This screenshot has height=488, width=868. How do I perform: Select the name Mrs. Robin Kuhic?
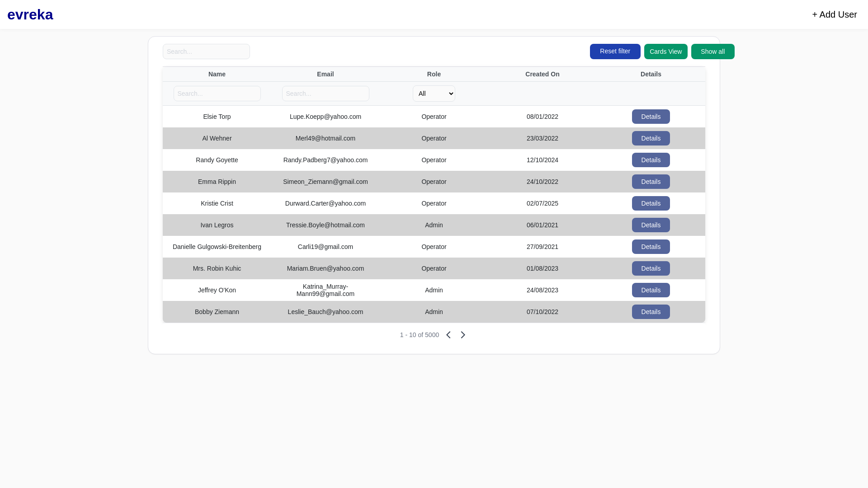click(x=217, y=268)
